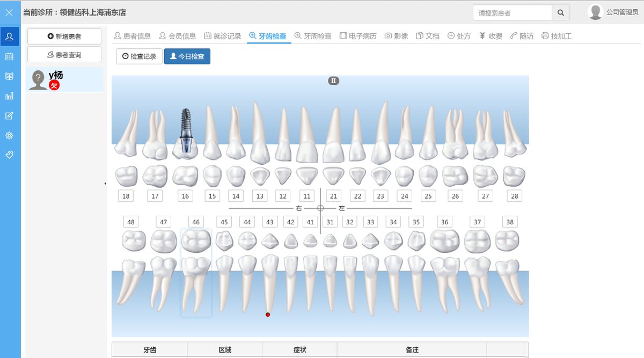Switch to the 会员信息 tab

(178, 36)
